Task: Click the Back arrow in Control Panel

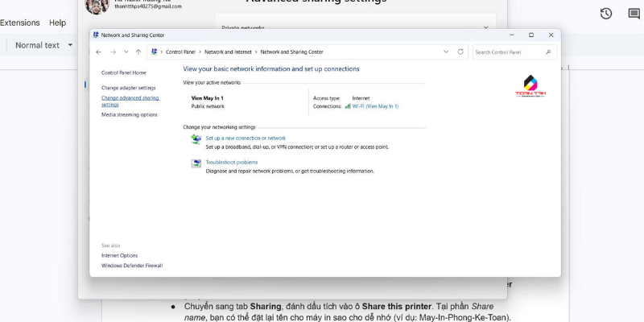Action: click(98, 52)
